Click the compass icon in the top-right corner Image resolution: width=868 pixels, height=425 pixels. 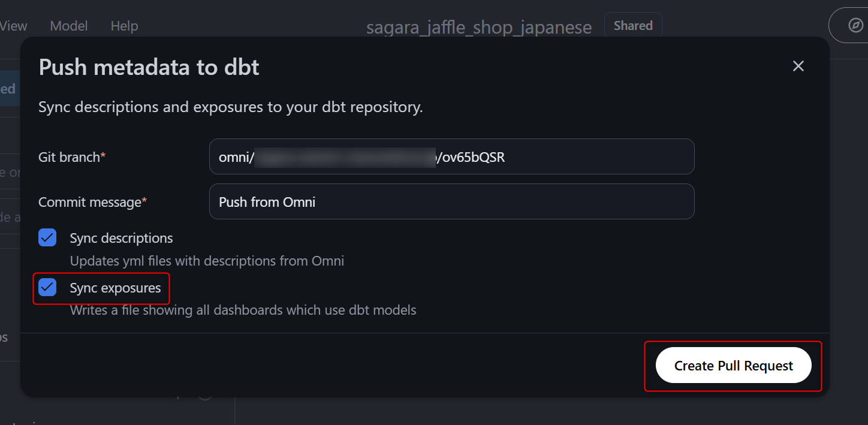[855, 25]
